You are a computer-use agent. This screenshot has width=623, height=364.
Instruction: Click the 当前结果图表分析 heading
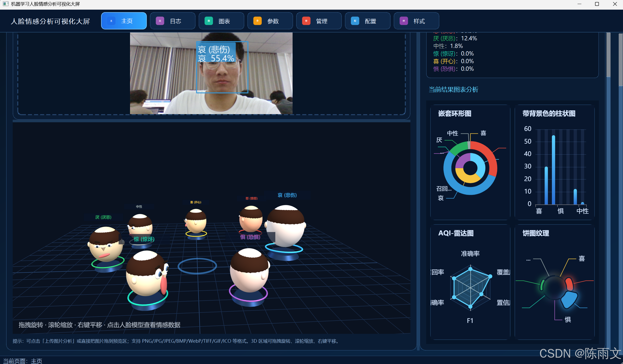453,90
